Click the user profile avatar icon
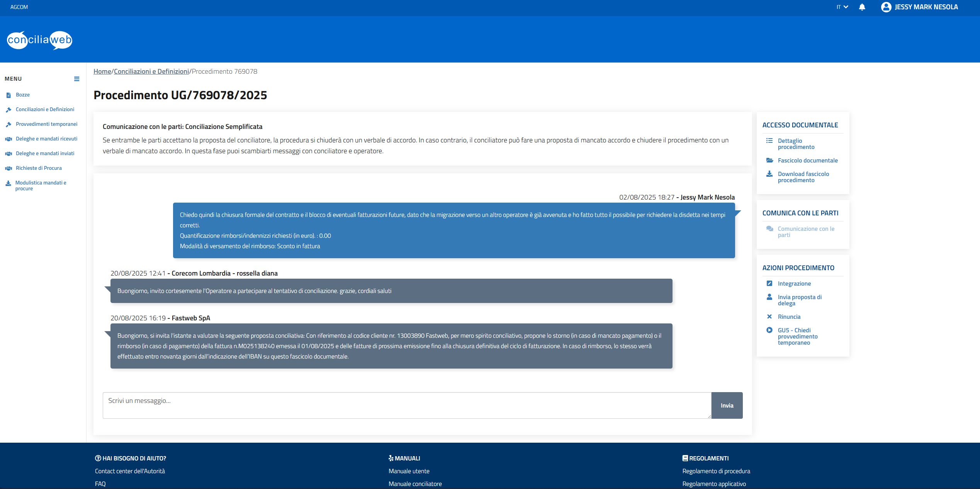This screenshot has height=489, width=980. [x=886, y=7]
